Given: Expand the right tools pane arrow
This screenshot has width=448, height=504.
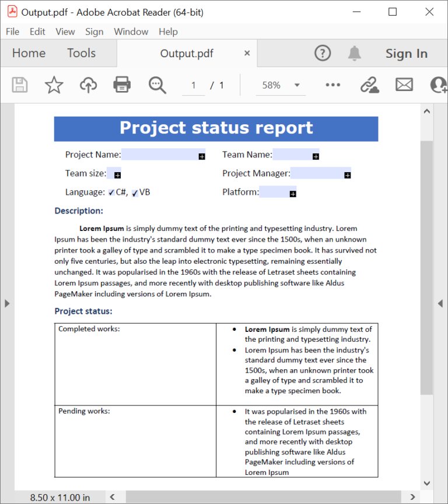Looking at the screenshot, I should 441,303.
